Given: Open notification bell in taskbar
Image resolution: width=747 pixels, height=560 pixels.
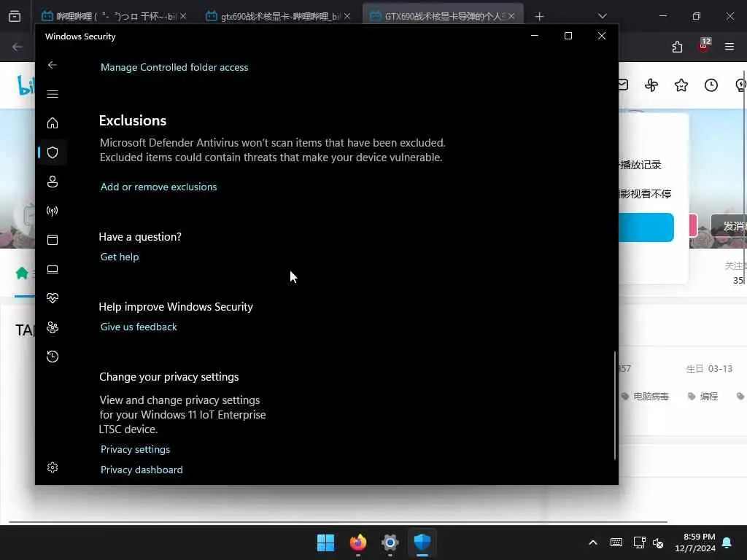Looking at the screenshot, I should (x=727, y=542).
